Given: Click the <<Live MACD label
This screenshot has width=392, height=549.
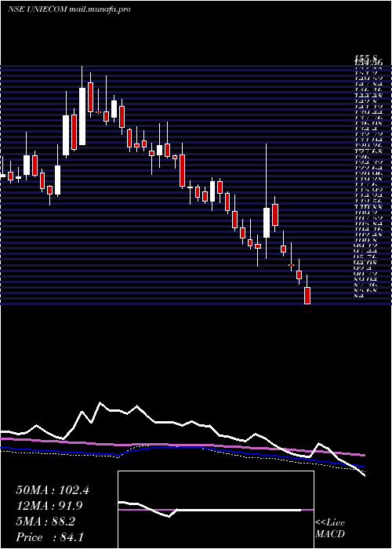Looking at the screenshot, I should coord(330,529).
